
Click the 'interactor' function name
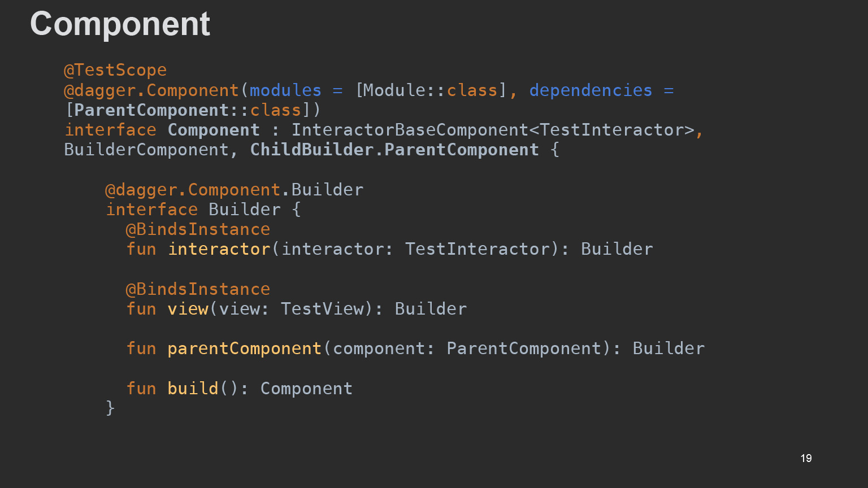tap(219, 249)
